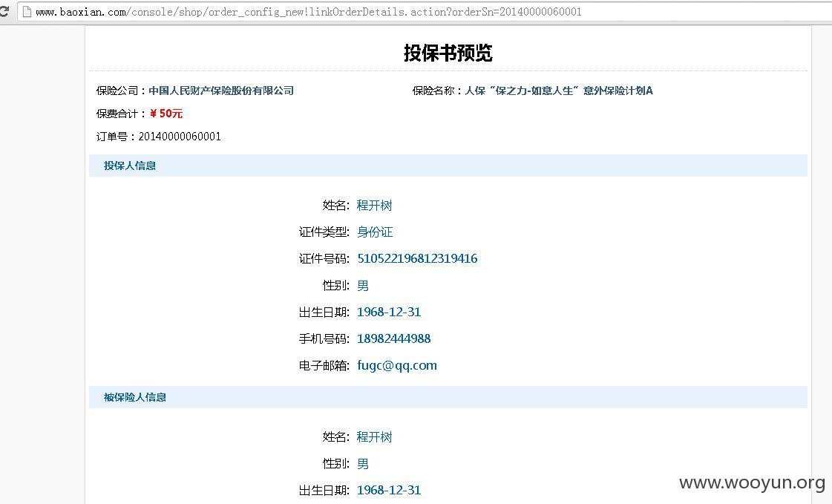
Task: Click the page icon in address bar
Action: tap(27, 12)
